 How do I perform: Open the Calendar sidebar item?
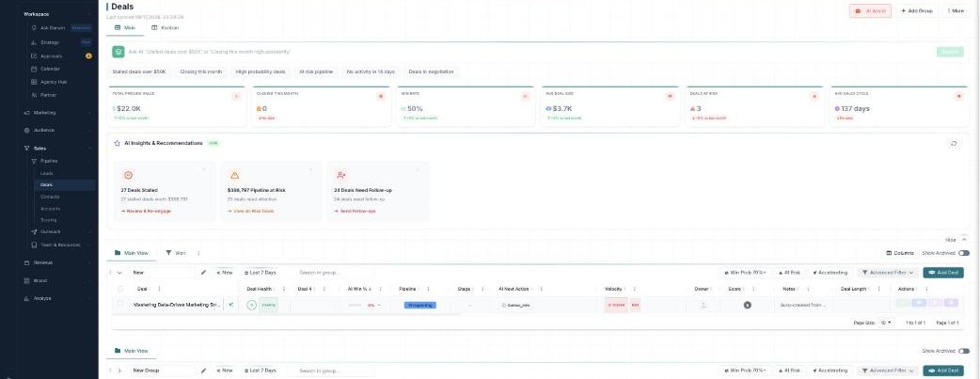click(x=50, y=69)
